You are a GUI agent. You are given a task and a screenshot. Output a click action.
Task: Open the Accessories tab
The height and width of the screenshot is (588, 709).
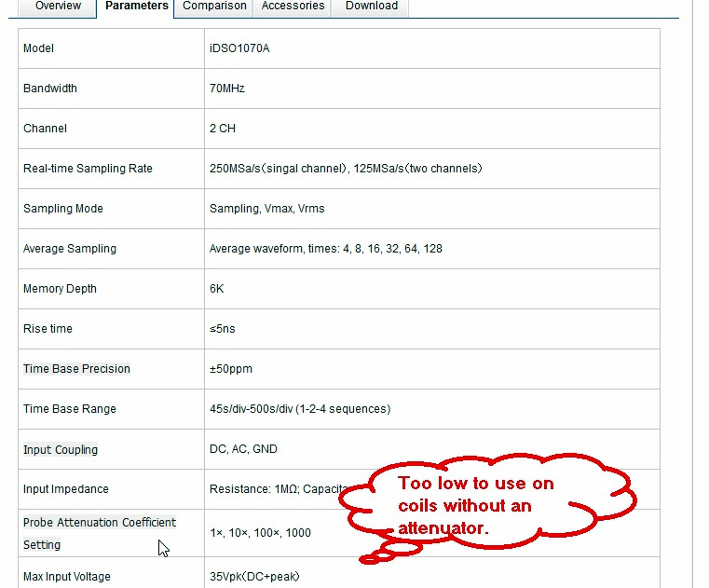[x=293, y=7]
